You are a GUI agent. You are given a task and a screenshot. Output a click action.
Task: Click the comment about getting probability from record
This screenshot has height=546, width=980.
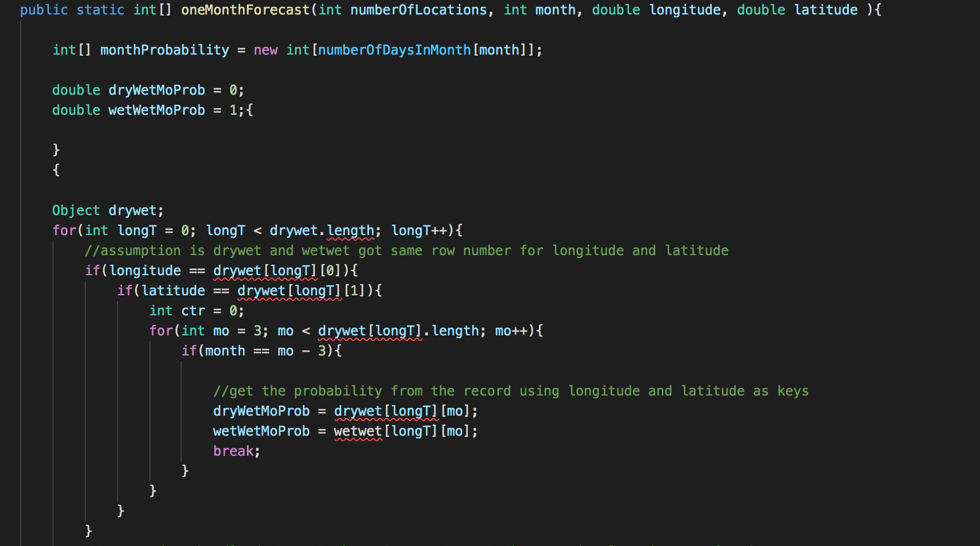pos(511,391)
